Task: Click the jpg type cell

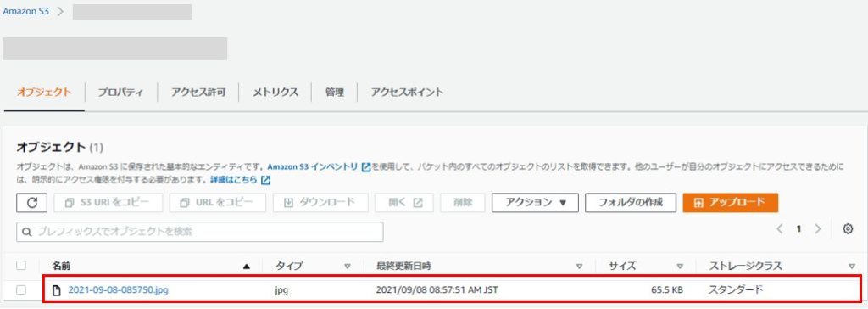Action: click(x=281, y=289)
